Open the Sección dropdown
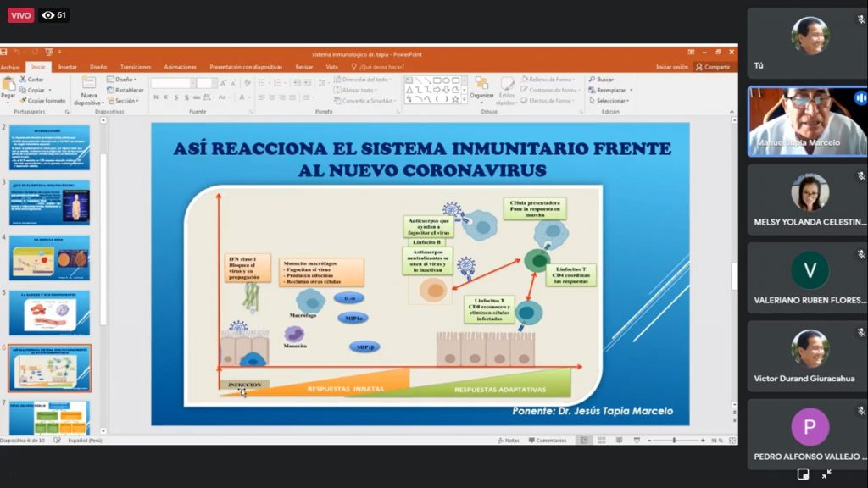The height and width of the screenshot is (488, 868). point(124,101)
